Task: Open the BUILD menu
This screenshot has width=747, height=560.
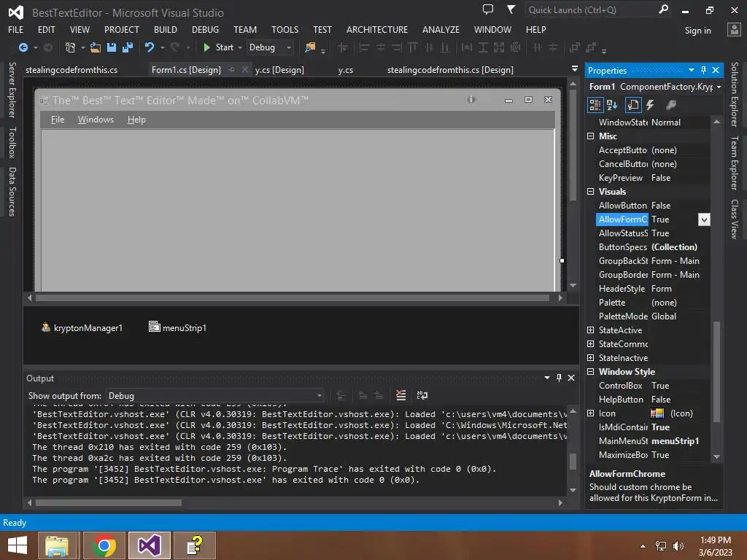Action: (166, 29)
